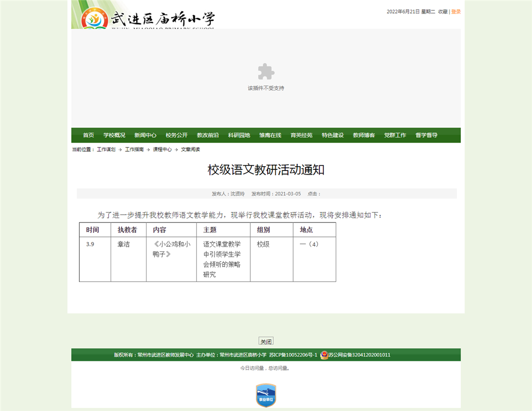Image resolution: width=532 pixels, height=411 pixels.
Task: Click the 事业单位 shield badge
Action: point(266,395)
